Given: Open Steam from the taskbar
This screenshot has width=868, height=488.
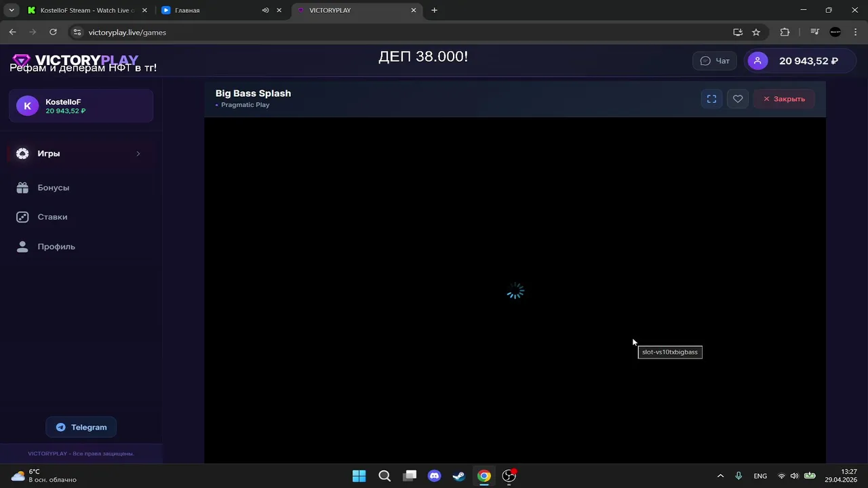Looking at the screenshot, I should [x=459, y=476].
